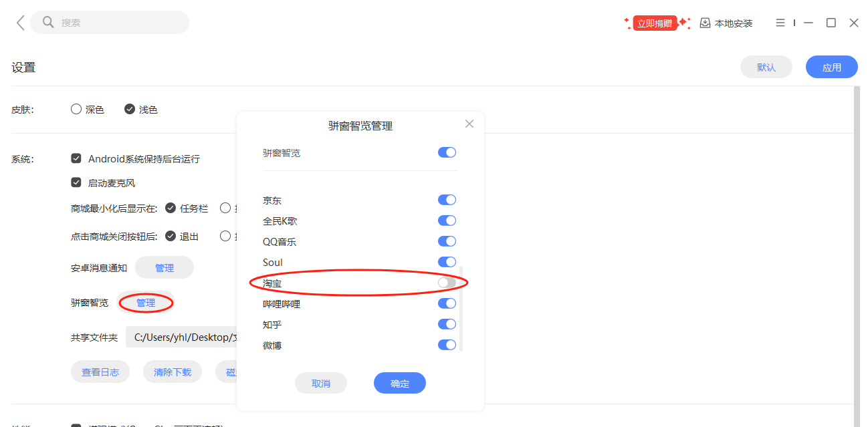Image resolution: width=868 pixels, height=427 pixels.
Task: Enable the 淘宝 toggle switch
Action: 447,283
